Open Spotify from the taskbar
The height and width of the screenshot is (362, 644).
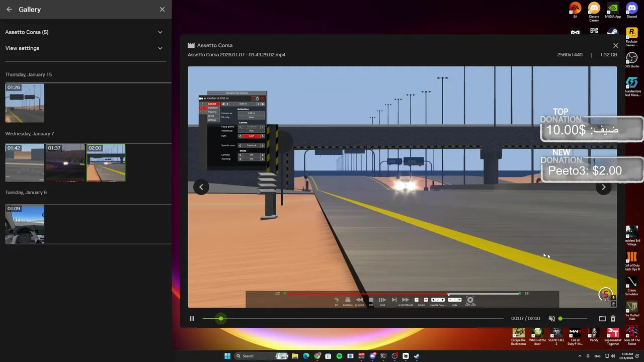click(339, 356)
